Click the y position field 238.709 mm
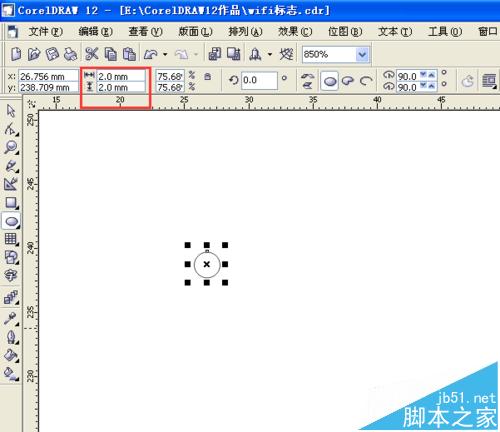Viewport: 500px width, 432px height. pos(48,87)
